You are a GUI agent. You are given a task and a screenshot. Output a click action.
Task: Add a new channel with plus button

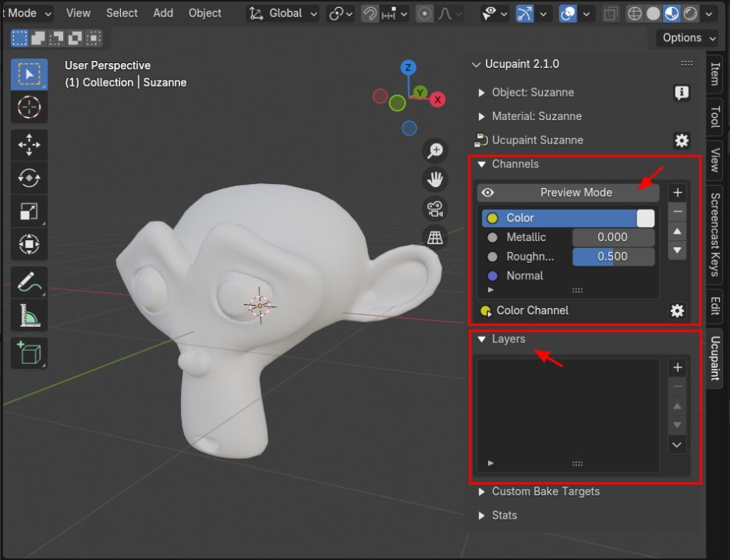tap(678, 192)
